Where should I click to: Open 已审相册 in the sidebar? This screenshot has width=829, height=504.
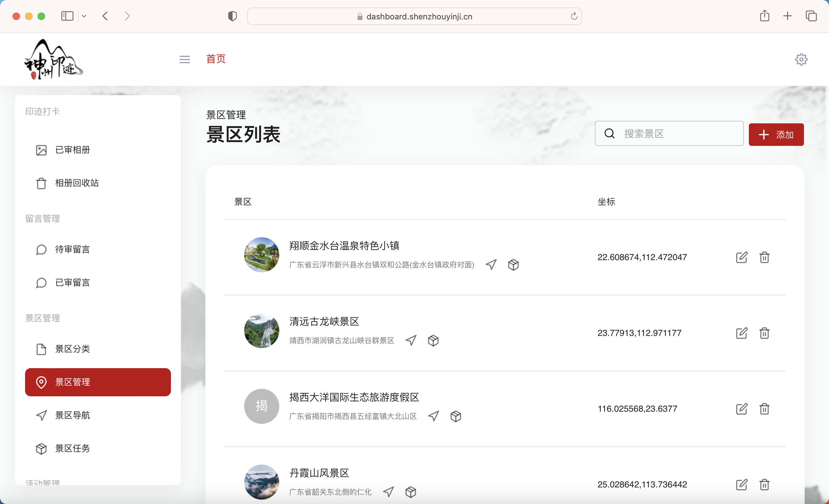pos(72,150)
